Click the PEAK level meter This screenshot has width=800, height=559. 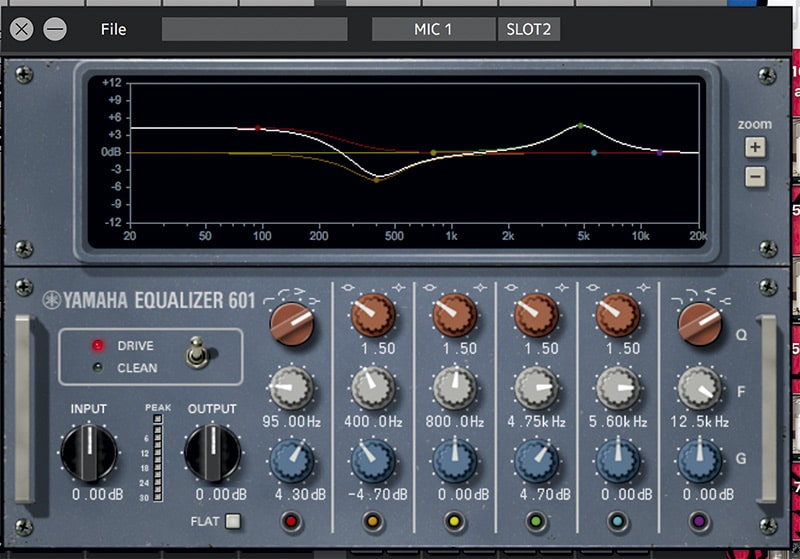pyautogui.click(x=158, y=458)
